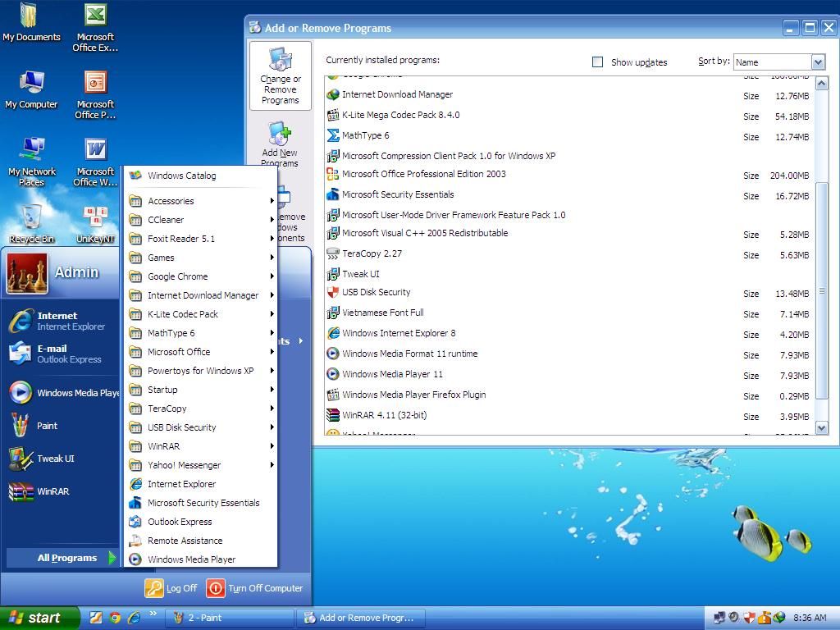Launch Internet Explorer from Start menu pinned list
The width and height of the screenshot is (840, 630).
(58, 321)
